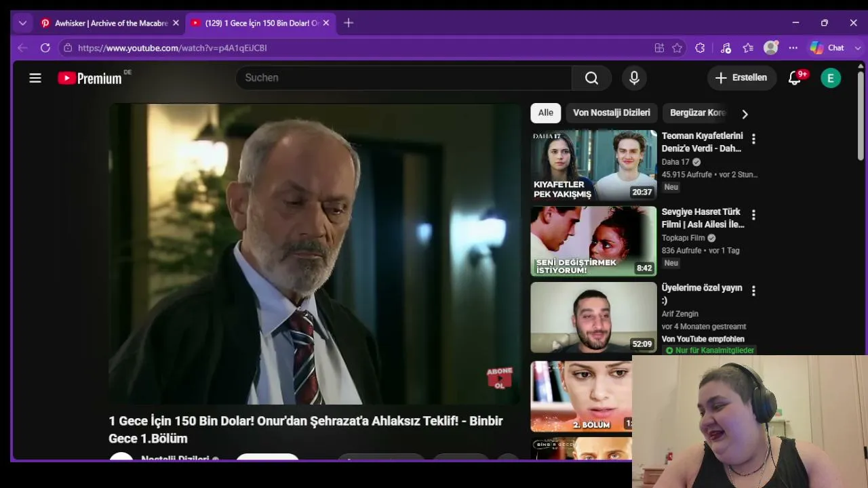Go back with the browser arrow
The height and width of the screenshot is (488, 868).
[22, 48]
